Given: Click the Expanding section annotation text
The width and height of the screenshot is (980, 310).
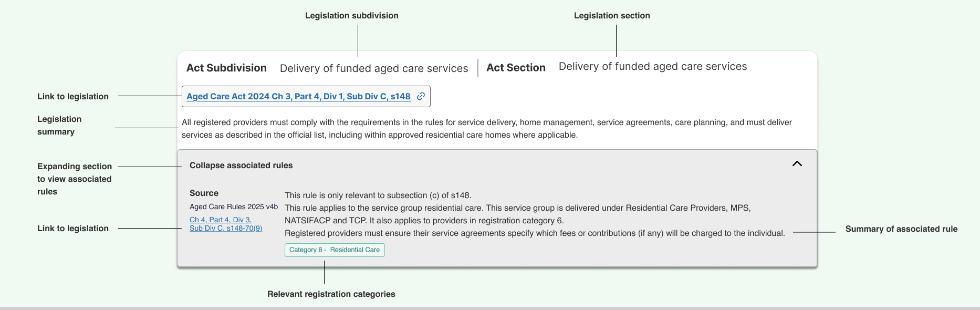Looking at the screenshot, I should click(x=74, y=179).
